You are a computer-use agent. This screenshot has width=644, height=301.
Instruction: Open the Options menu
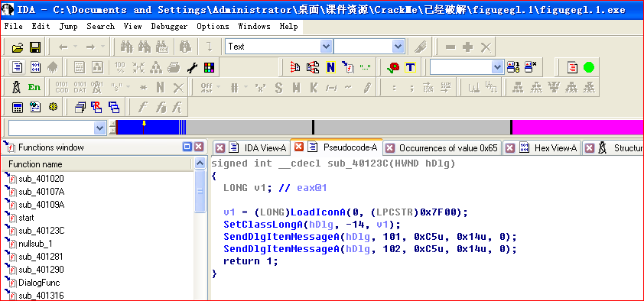click(x=213, y=26)
